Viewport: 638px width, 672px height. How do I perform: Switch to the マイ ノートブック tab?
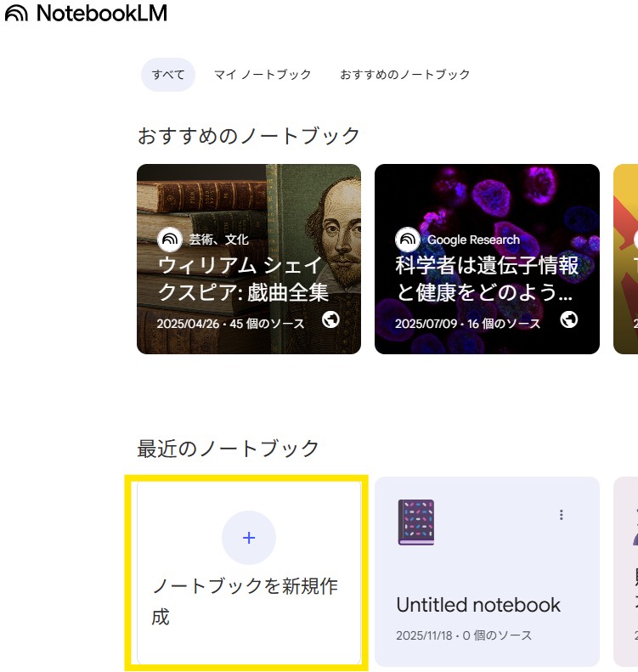pyautogui.click(x=263, y=75)
